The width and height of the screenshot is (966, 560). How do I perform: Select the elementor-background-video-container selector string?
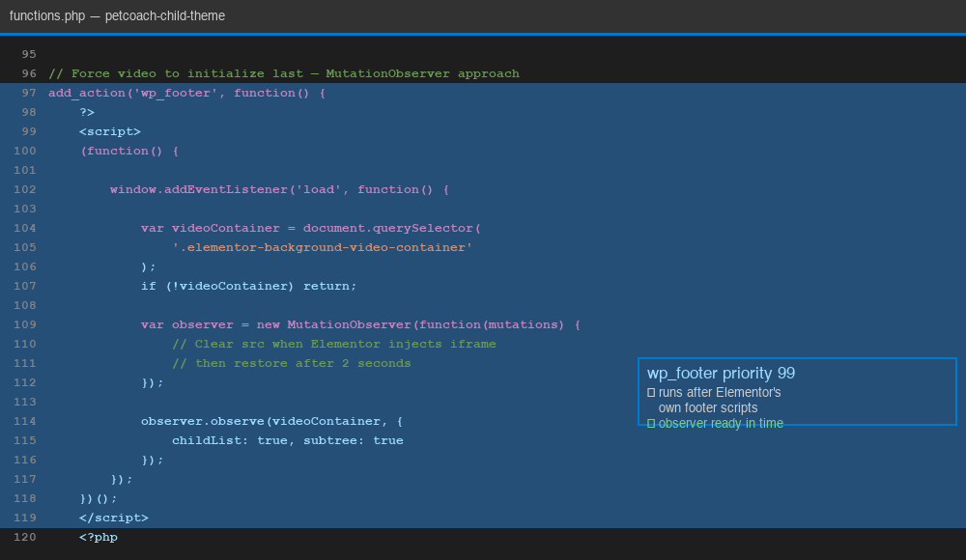289,247
